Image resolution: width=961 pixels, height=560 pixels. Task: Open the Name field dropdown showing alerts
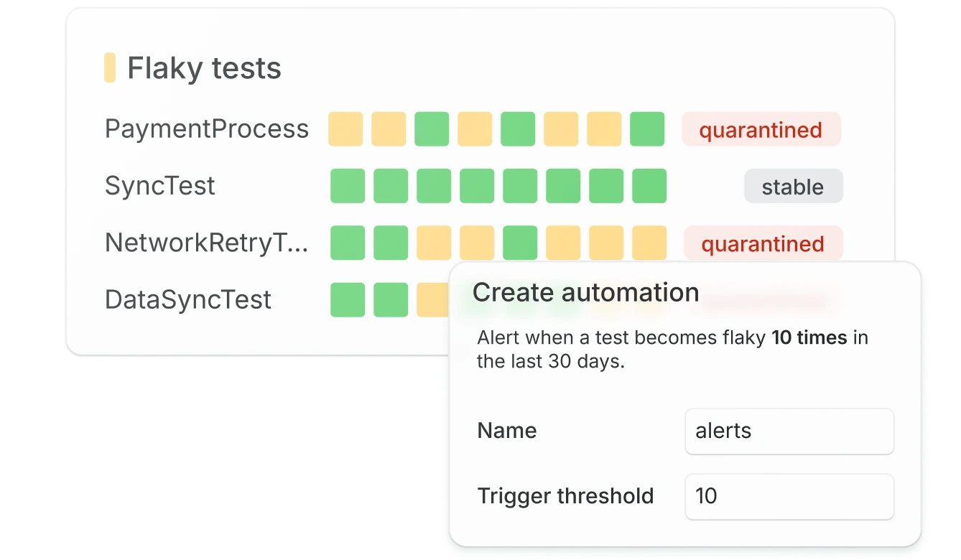pyautogui.click(x=789, y=431)
